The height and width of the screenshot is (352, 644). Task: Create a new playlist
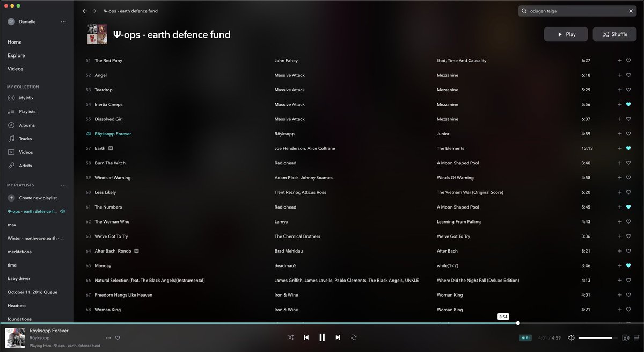(32, 198)
